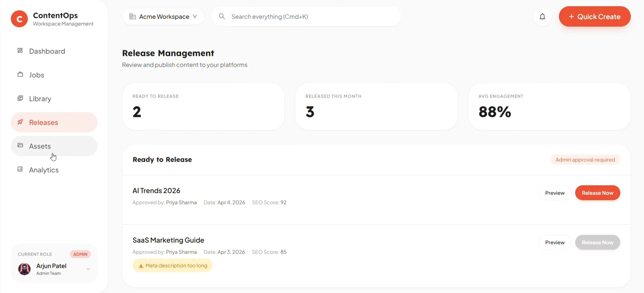
Task: Click the Avg Engagement 88% card
Action: [x=549, y=106]
